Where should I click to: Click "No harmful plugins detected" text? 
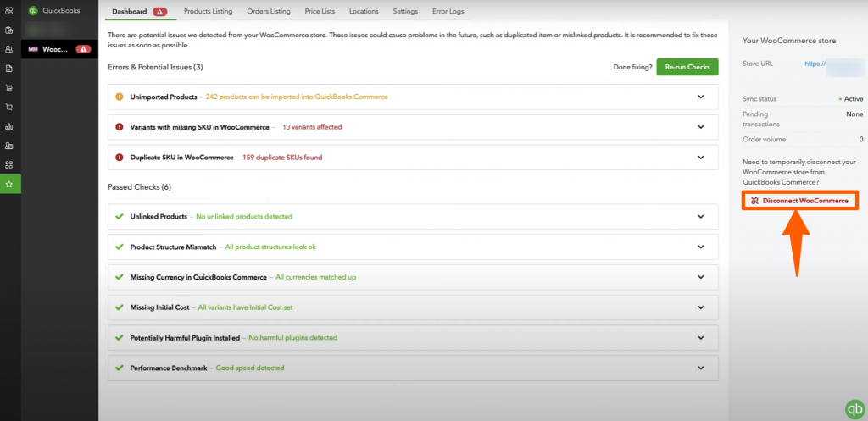coord(292,337)
